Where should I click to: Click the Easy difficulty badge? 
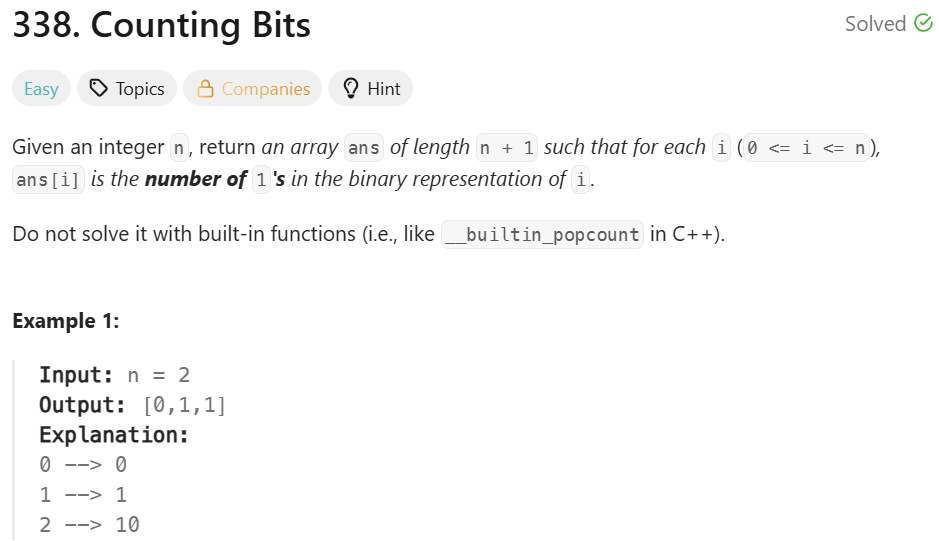(41, 89)
